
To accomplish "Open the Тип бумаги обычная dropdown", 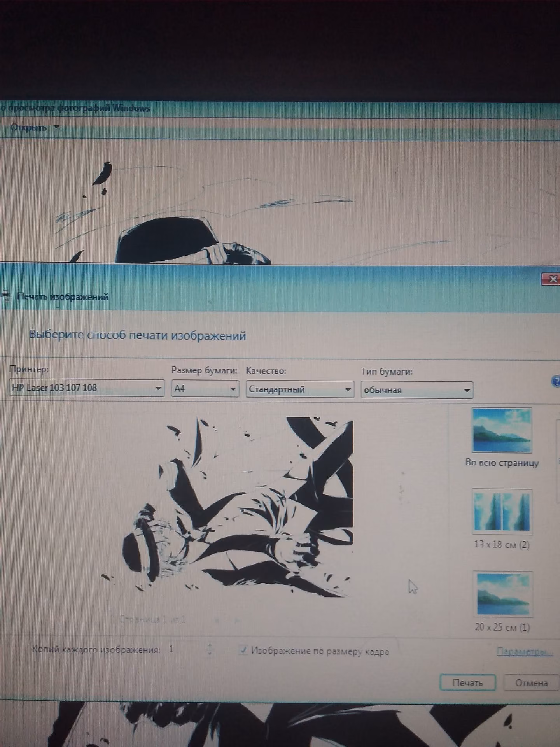I will pos(417,390).
